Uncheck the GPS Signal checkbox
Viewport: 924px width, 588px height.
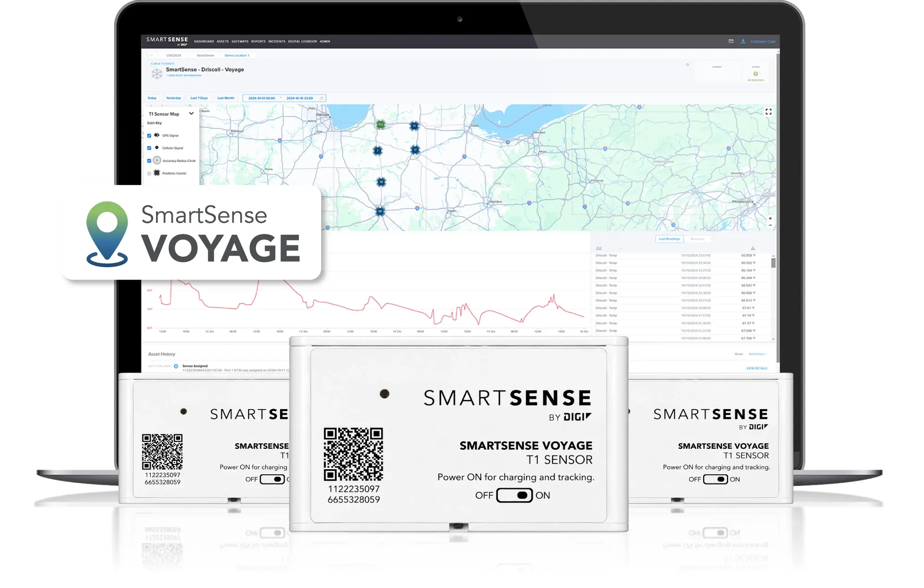(149, 135)
